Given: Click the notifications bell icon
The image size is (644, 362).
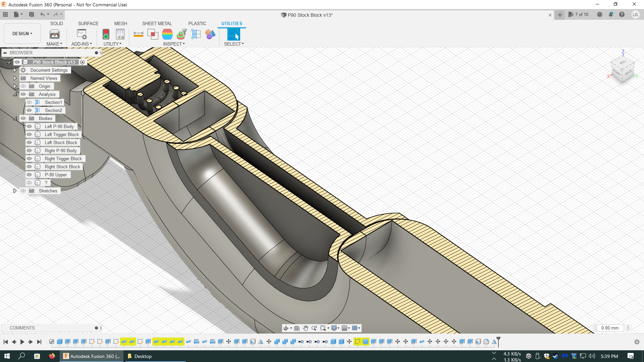Looking at the screenshot, I should [x=611, y=14].
